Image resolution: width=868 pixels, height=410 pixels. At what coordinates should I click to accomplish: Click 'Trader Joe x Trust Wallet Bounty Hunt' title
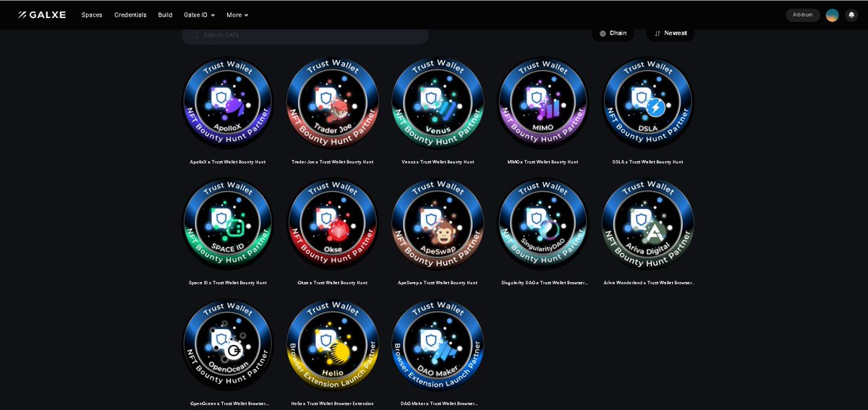(333, 162)
